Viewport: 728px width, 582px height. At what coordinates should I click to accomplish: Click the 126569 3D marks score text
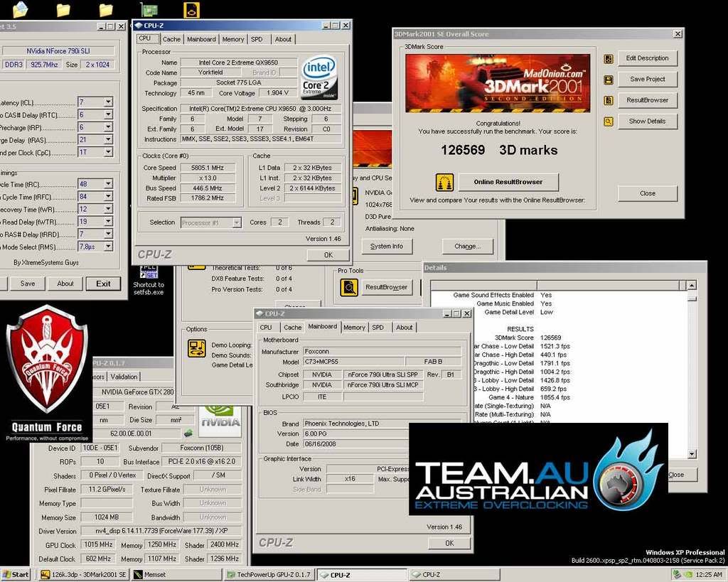(499, 150)
